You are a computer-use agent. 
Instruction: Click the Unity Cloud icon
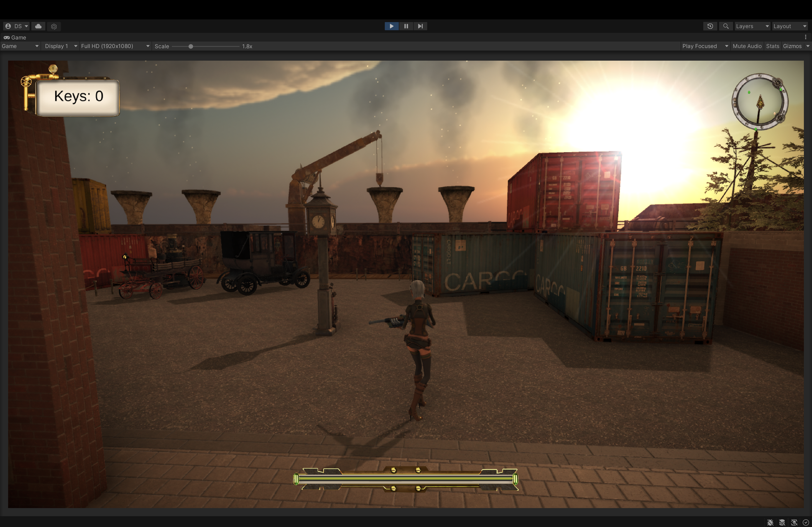[38, 26]
